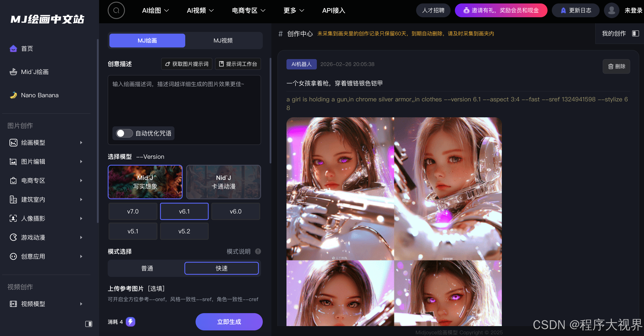The height and width of the screenshot is (336, 644).
Task: Switch to the MJ视频 tab
Action: click(223, 41)
